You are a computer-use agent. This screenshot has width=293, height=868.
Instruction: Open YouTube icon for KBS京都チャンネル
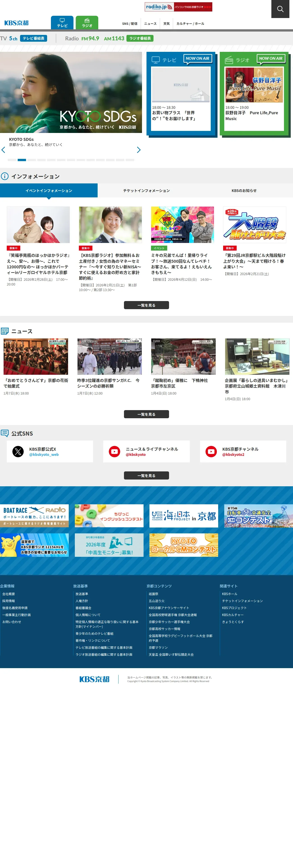pos(211,452)
